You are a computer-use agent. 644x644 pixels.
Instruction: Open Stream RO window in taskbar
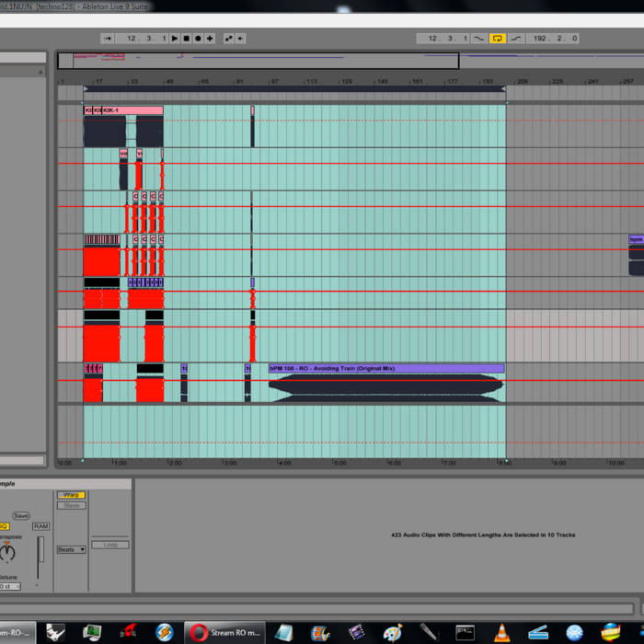pos(224,633)
